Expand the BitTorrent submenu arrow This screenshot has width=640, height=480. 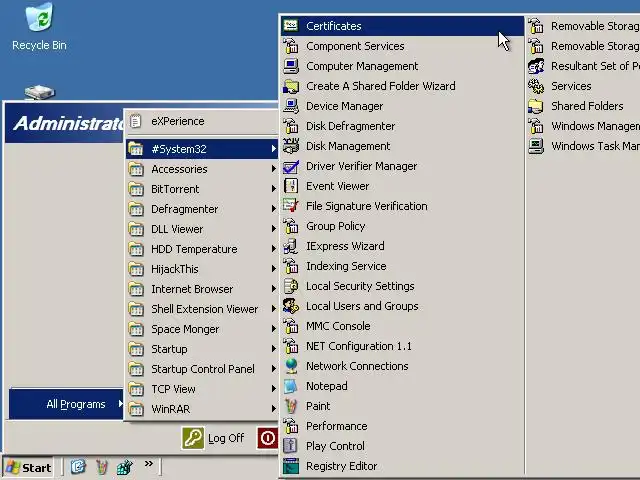click(x=274, y=189)
